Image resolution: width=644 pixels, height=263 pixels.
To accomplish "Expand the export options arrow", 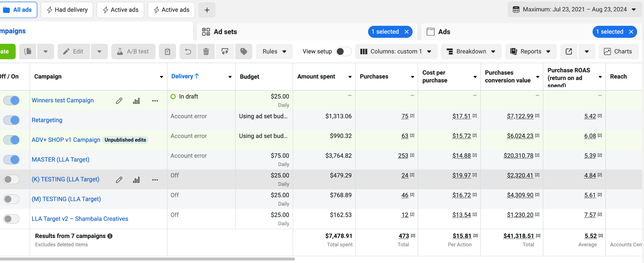I will tap(587, 51).
